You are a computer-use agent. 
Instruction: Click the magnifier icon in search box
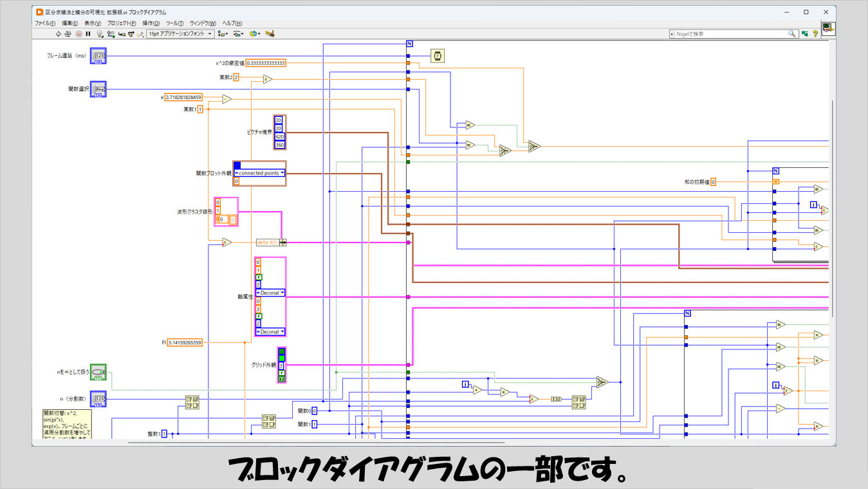pyautogui.click(x=792, y=33)
